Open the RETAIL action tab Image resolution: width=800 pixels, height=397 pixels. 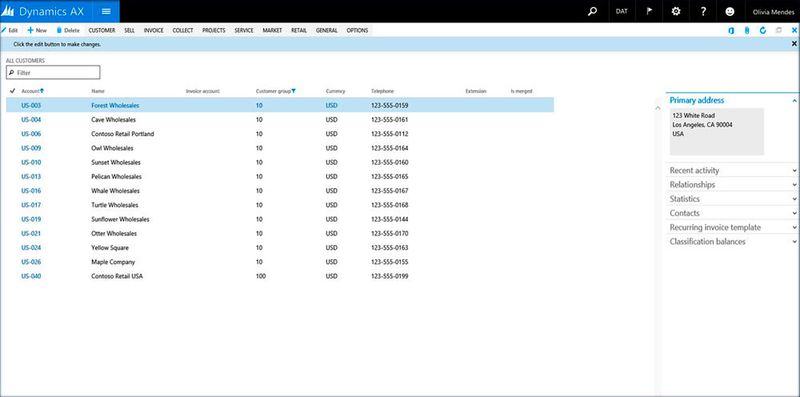[299, 31]
